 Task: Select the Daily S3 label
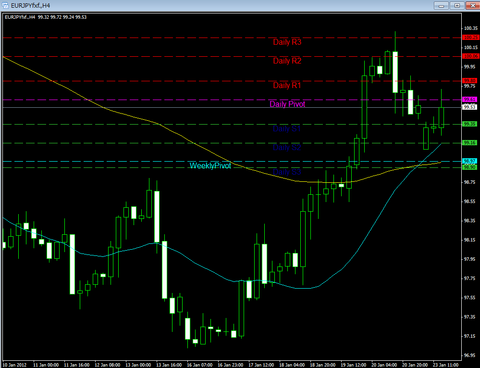(x=287, y=172)
